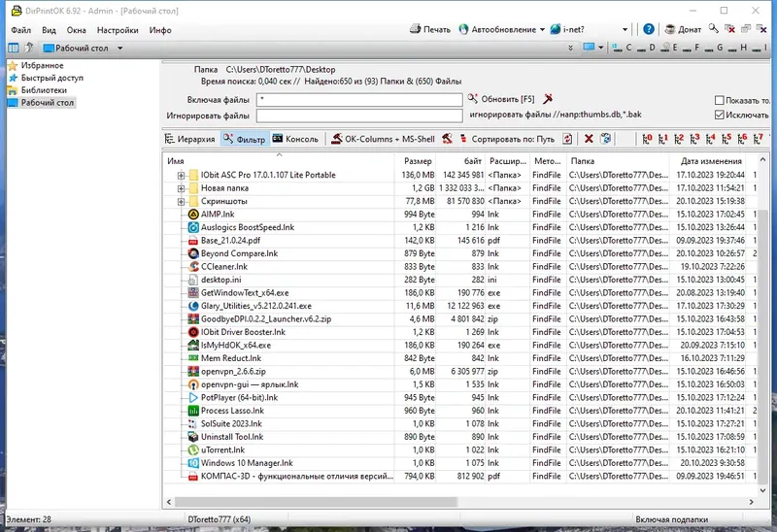
Task: Toggle Фильтр view button
Action: 245,139
